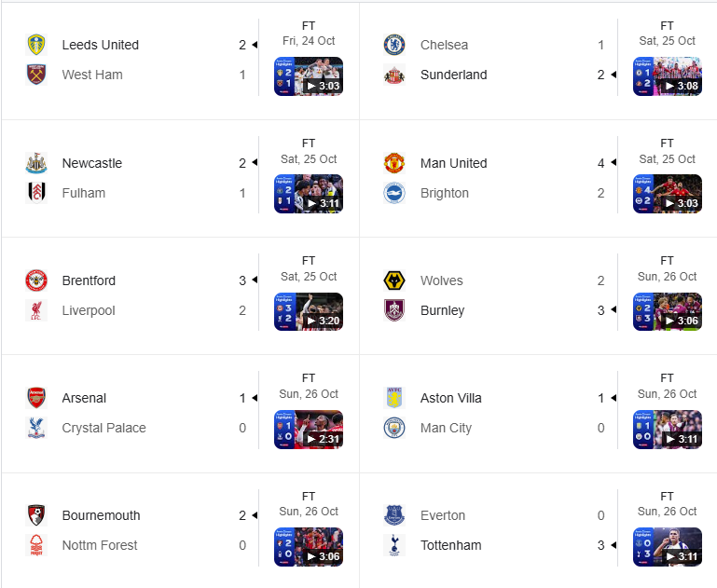The height and width of the screenshot is (588, 717).
Task: Click the Tottenham crest icon
Action: tap(394, 545)
